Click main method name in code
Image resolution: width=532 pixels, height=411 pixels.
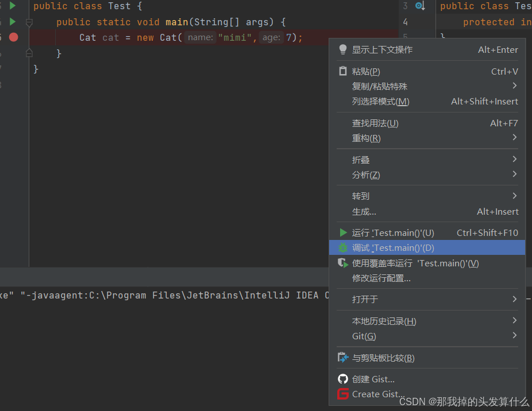pos(177,22)
